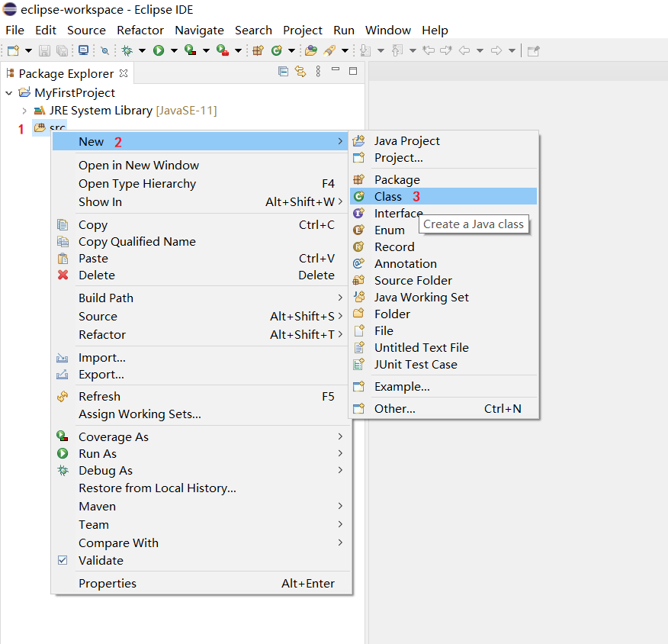Image resolution: width=668 pixels, height=644 pixels.
Task: Click Collapse All in Package Explorer
Action: 283,71
